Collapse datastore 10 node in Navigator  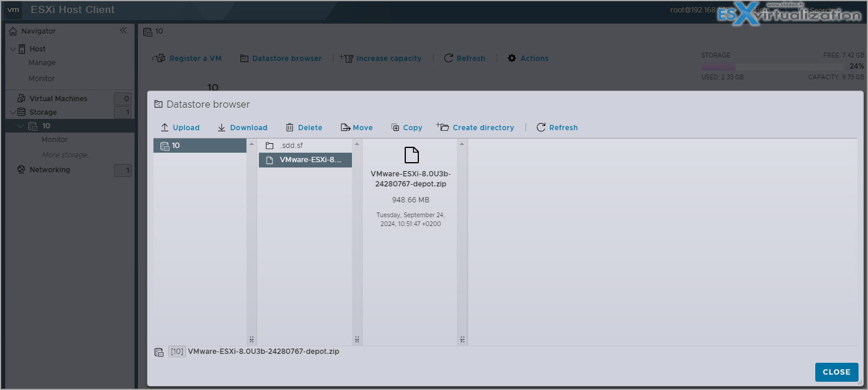pyautogui.click(x=21, y=126)
